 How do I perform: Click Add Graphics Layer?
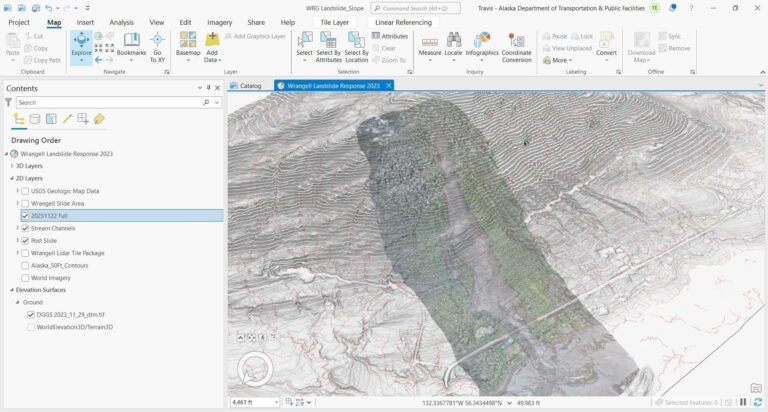click(x=255, y=36)
